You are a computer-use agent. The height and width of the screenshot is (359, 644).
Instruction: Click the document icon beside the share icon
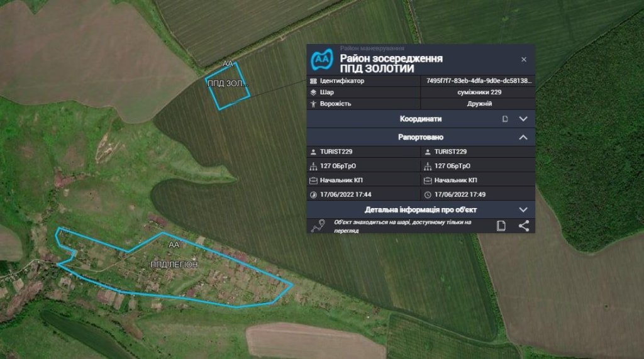(501, 226)
